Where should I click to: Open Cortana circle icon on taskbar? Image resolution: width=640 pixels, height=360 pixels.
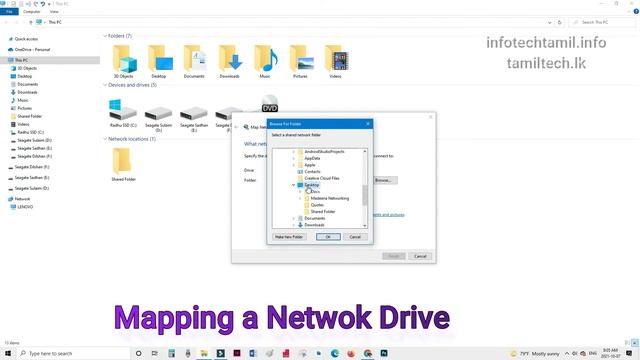coord(138,353)
